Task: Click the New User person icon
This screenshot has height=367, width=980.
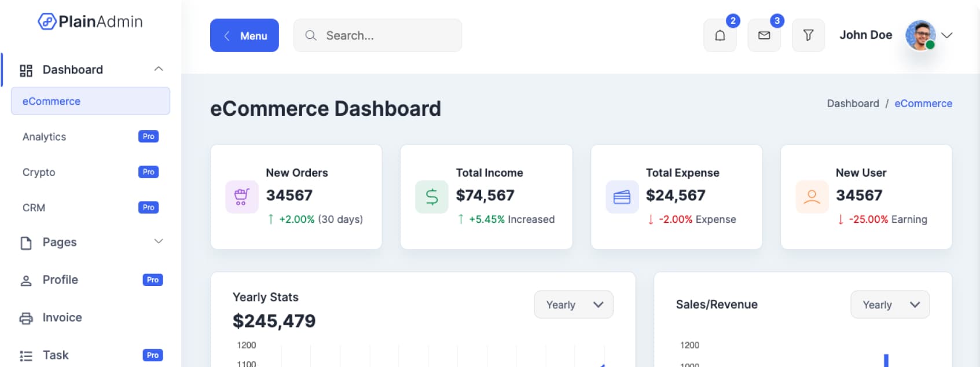Action: pyautogui.click(x=812, y=197)
